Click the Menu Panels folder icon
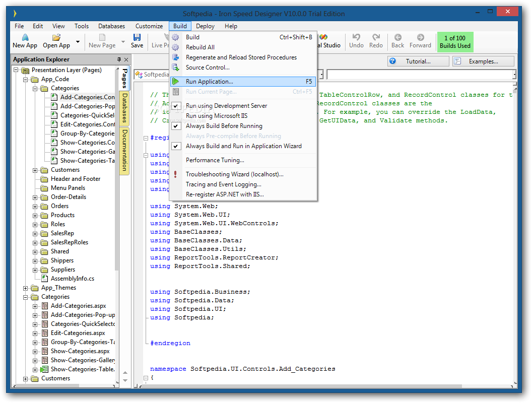The width and height of the screenshot is (532, 403). [44, 188]
